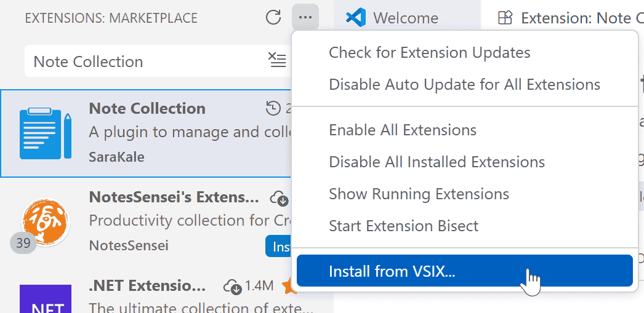The width and height of the screenshot is (644, 313).
Task: Select Show Running Extensions
Action: [x=419, y=194]
